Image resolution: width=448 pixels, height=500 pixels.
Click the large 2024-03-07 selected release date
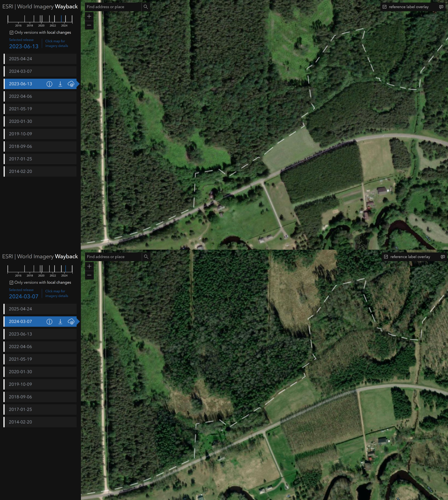(x=24, y=297)
